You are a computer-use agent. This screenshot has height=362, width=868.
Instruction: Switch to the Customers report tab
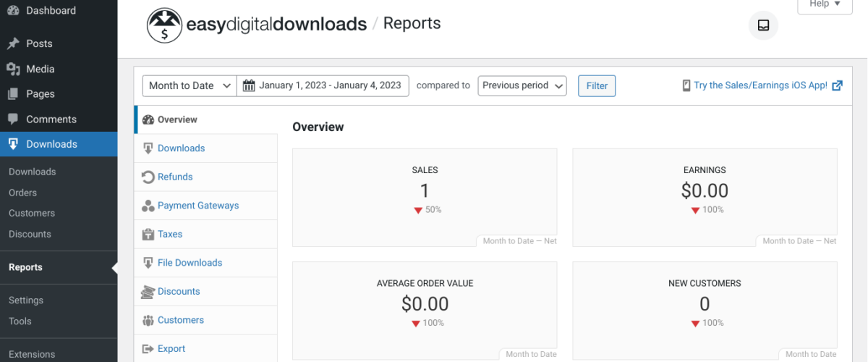pyautogui.click(x=206, y=320)
